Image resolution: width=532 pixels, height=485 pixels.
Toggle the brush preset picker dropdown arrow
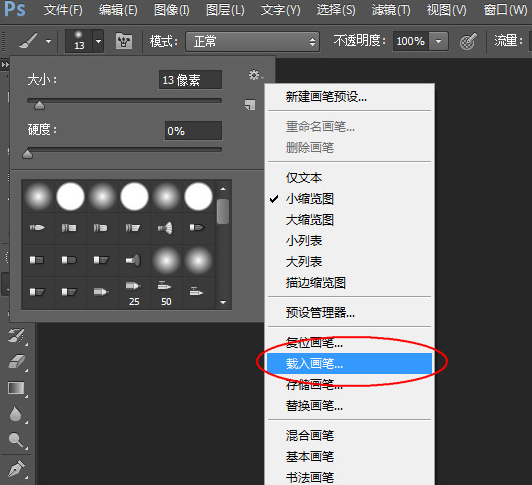98,41
